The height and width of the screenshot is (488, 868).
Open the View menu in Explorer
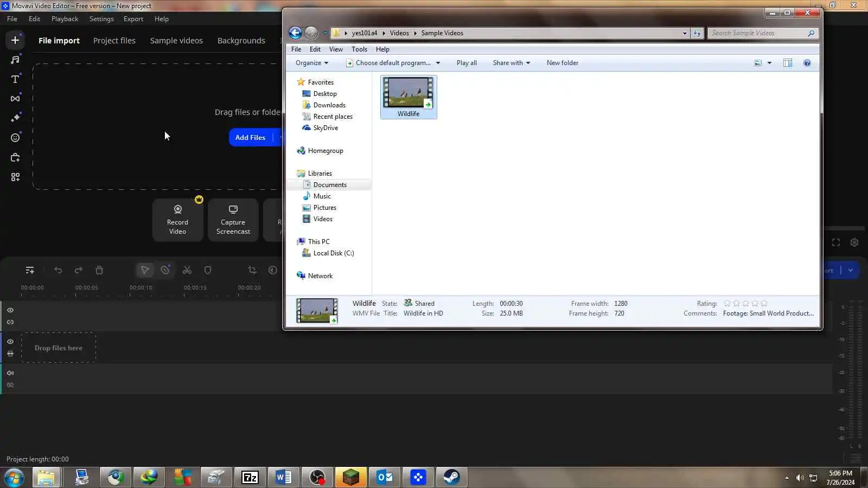click(x=336, y=49)
